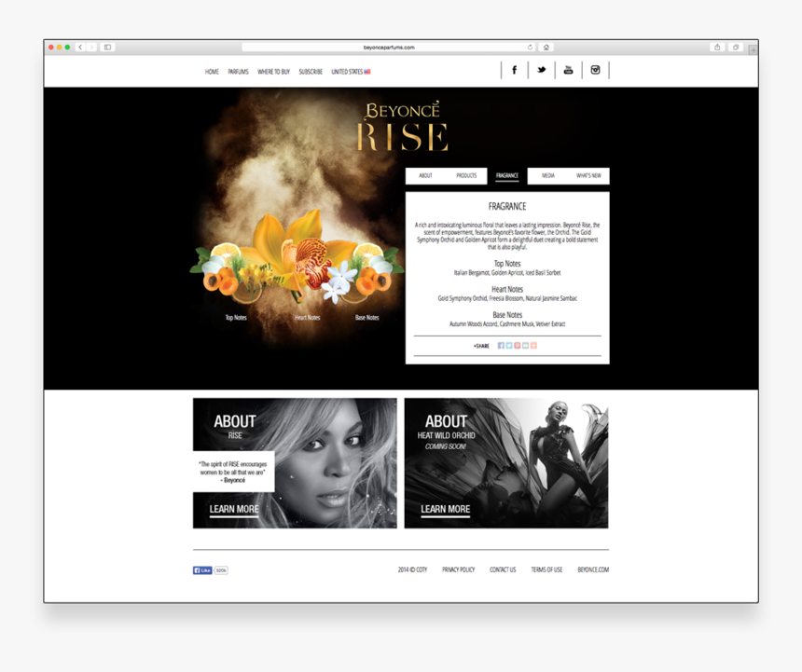This screenshot has width=802, height=672.
Task: Click 2014 © COTY in footer
Action: tap(412, 569)
